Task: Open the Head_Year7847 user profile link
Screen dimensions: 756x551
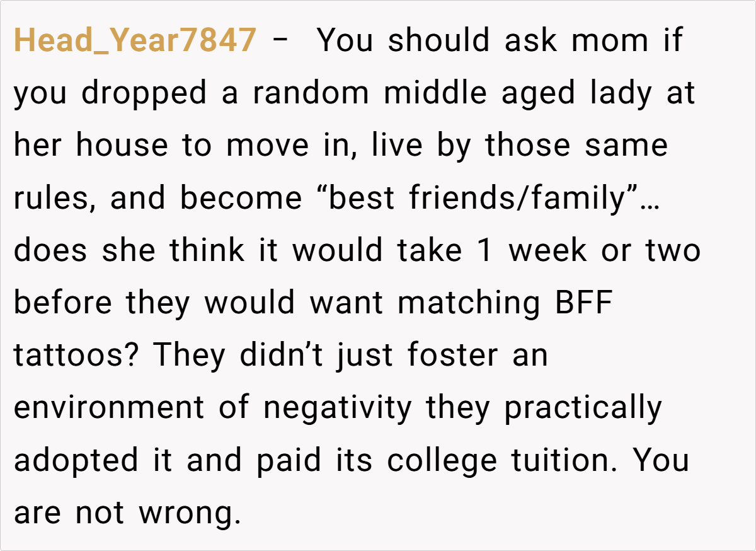Action: [135, 41]
